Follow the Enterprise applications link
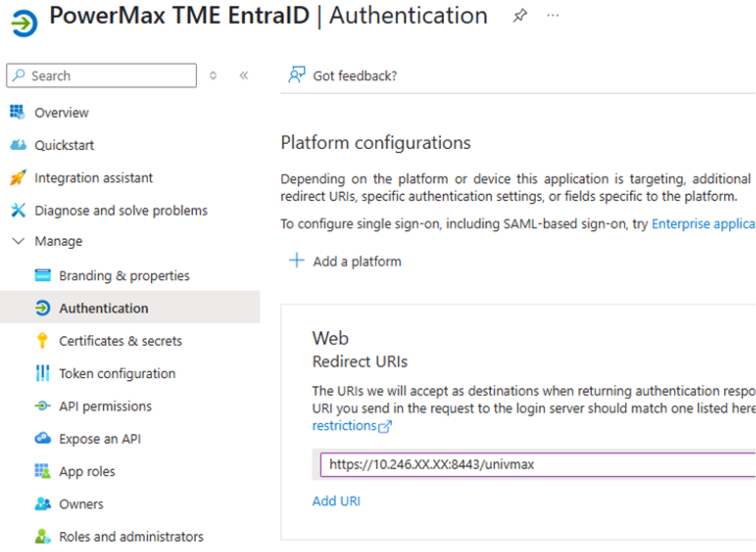The width and height of the screenshot is (756, 552). click(x=703, y=224)
